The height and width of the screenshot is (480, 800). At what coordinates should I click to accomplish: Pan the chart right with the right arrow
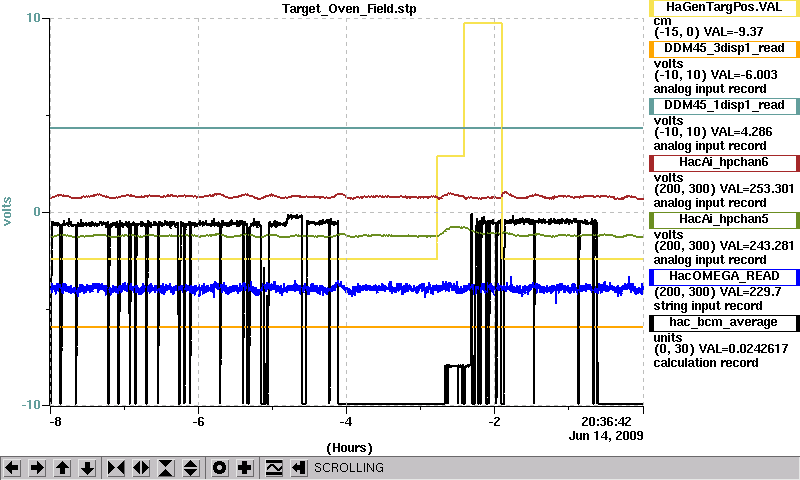[x=37, y=468]
